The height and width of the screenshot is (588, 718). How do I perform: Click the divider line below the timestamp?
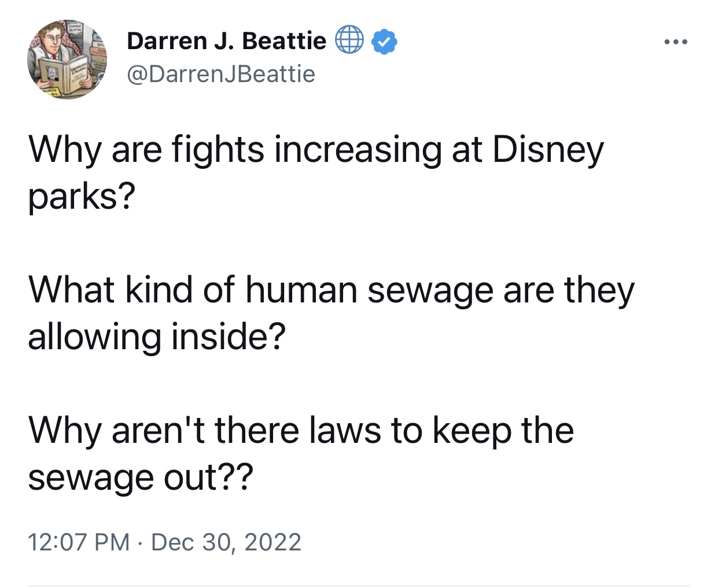359,585
